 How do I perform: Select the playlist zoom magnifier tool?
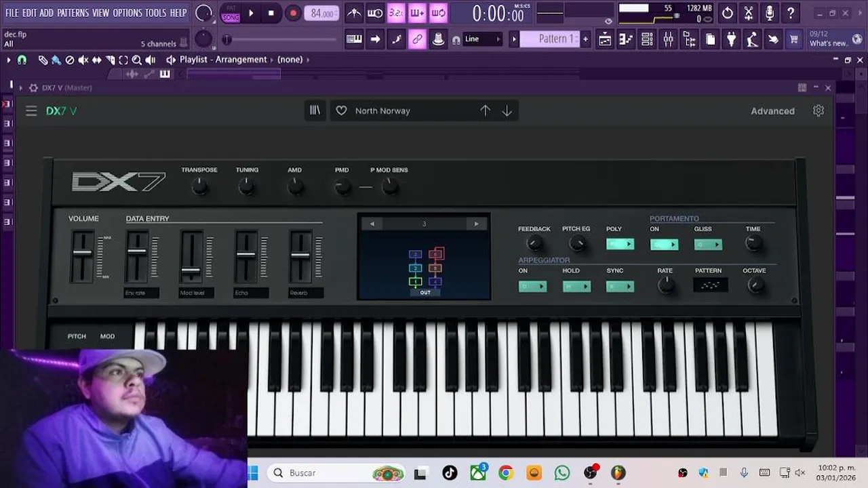pos(137,60)
